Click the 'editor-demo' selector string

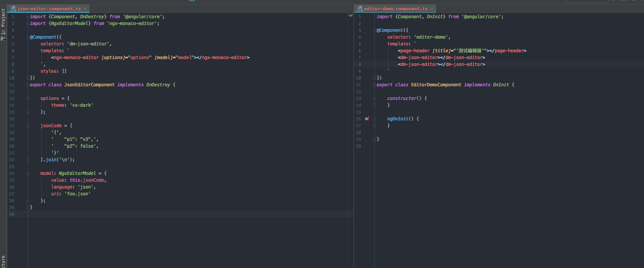click(x=431, y=37)
